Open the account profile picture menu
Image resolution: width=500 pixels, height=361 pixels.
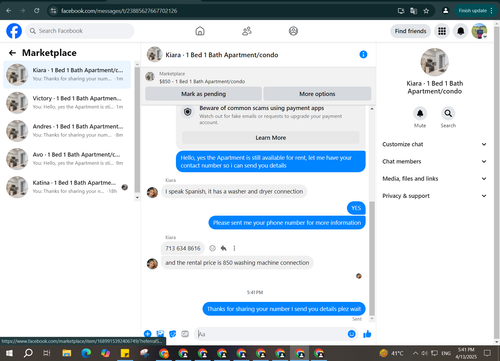pos(479,31)
